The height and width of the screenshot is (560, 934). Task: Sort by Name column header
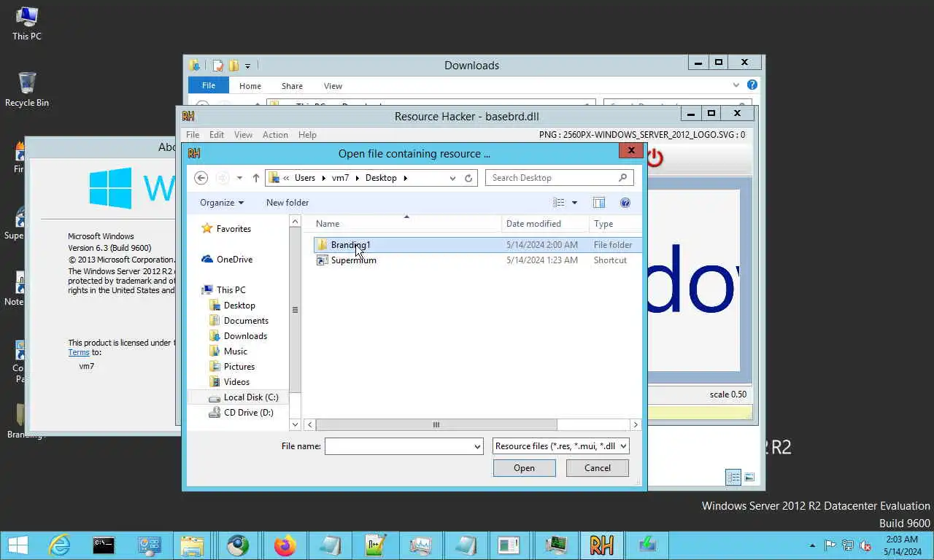point(406,224)
